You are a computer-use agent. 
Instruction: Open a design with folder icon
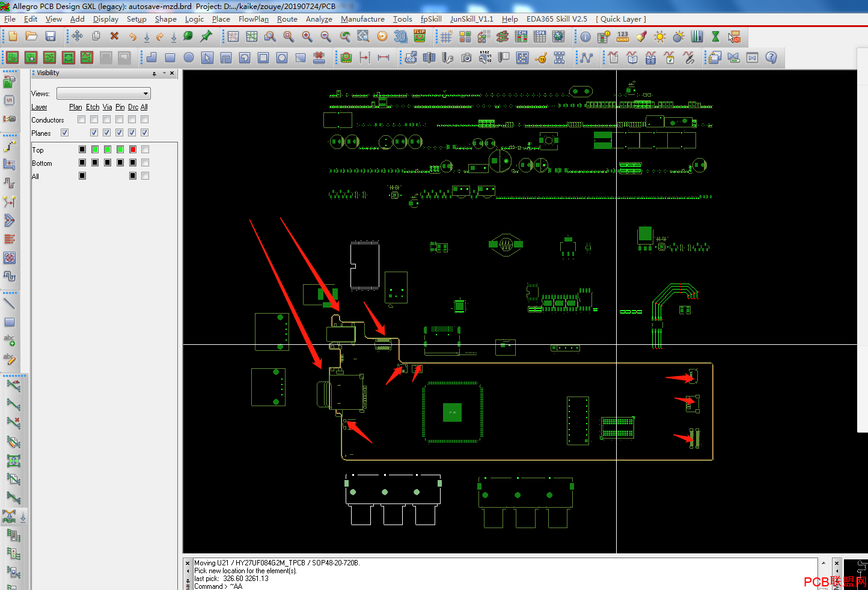31,36
